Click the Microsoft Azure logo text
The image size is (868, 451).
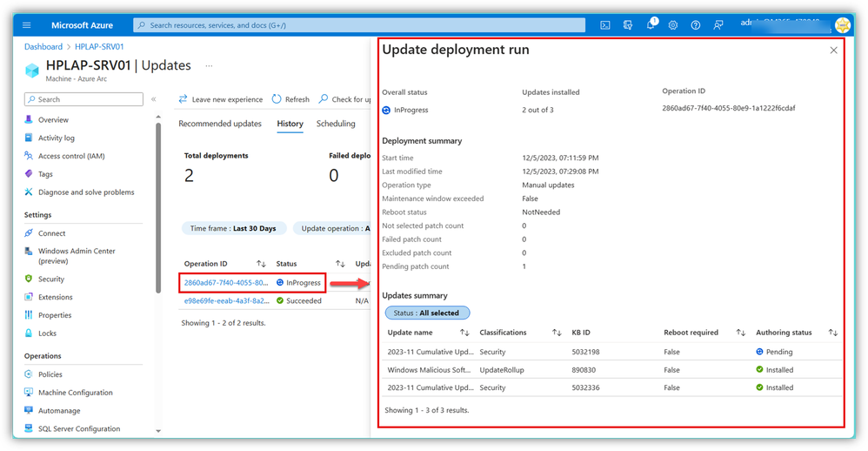point(82,25)
